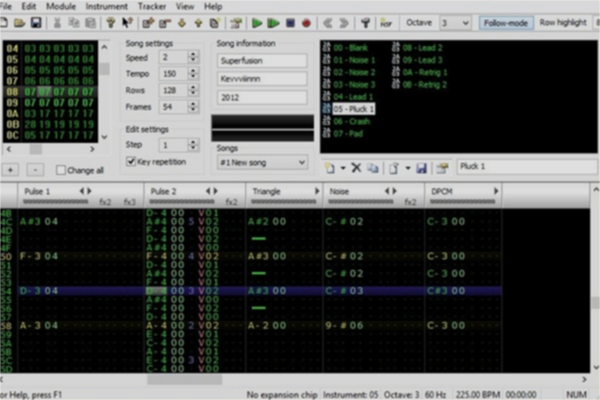Click the song title field Superfusion
Screen dimensions: 600x400
click(262, 60)
